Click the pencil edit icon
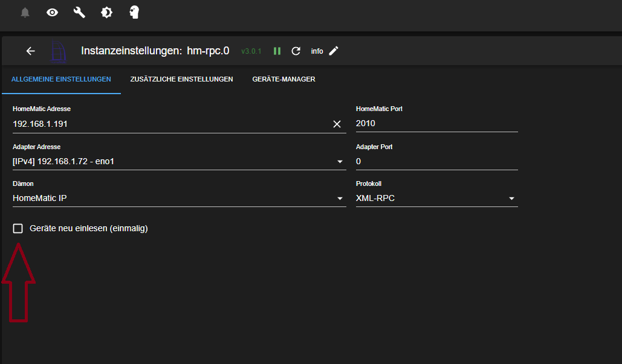The image size is (622, 364). 334,51
